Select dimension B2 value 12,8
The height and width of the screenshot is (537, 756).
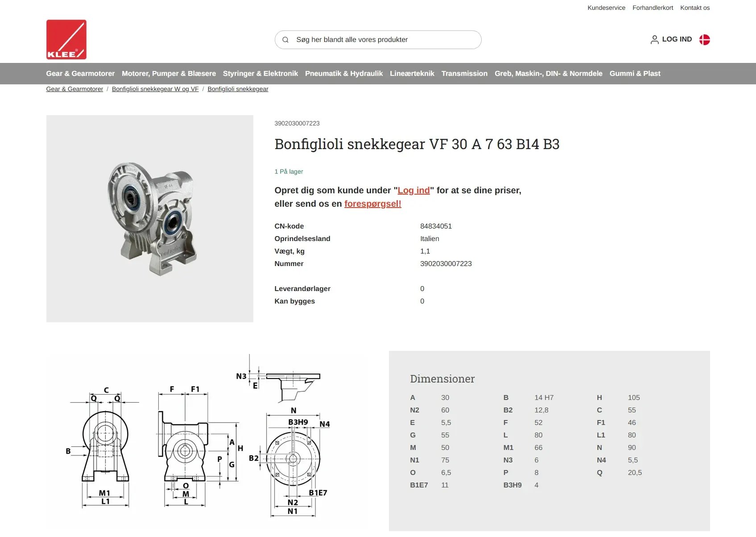(541, 410)
